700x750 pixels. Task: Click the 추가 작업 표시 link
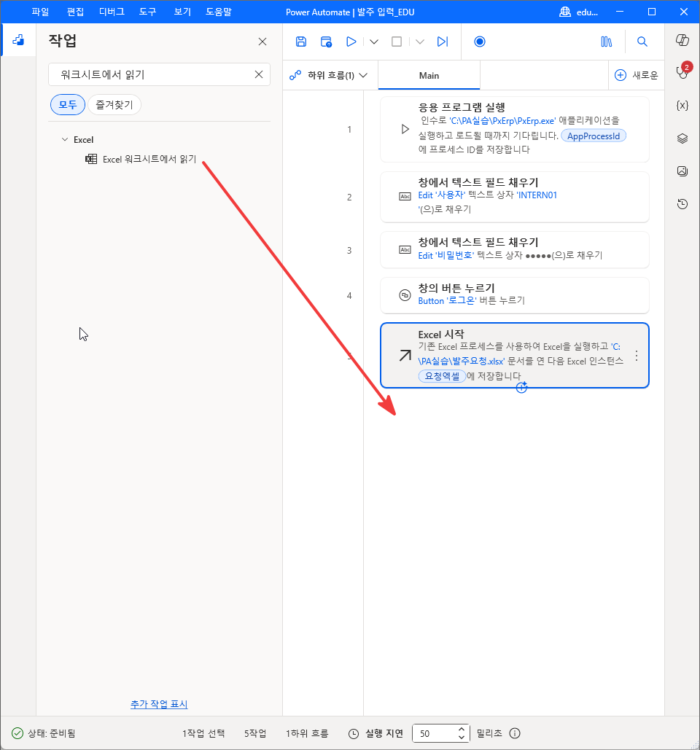(x=159, y=704)
